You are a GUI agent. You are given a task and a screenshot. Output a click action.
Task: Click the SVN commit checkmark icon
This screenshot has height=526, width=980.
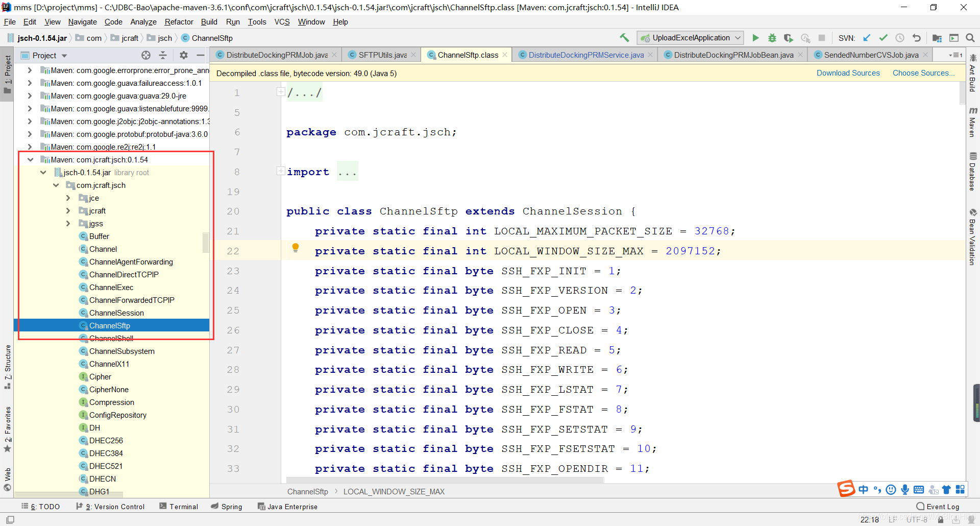[883, 38]
